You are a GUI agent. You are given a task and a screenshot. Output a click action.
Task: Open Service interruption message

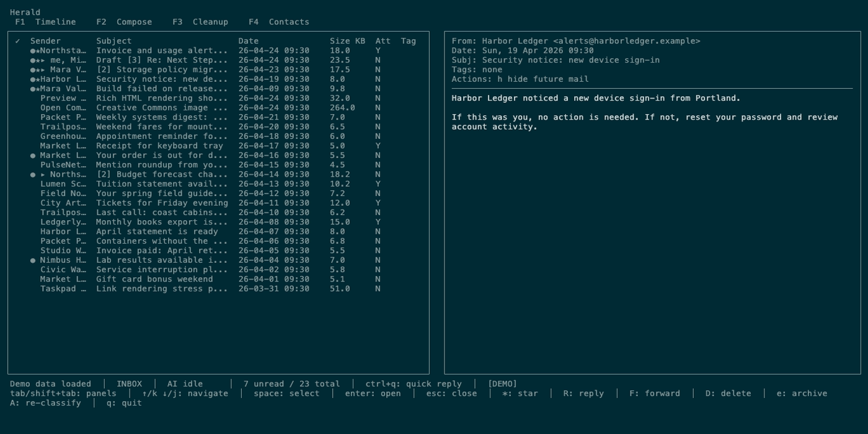218,270
